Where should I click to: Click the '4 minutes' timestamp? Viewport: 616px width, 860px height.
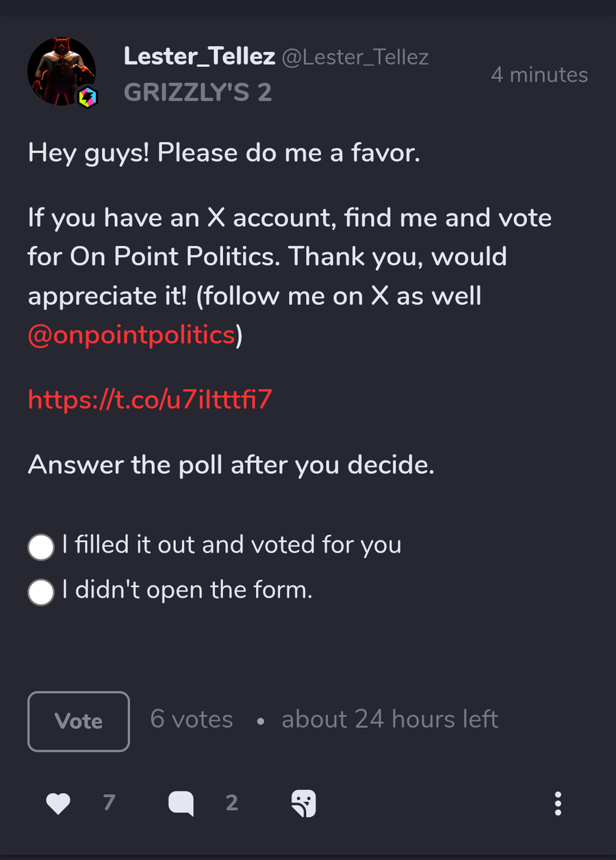tap(539, 75)
